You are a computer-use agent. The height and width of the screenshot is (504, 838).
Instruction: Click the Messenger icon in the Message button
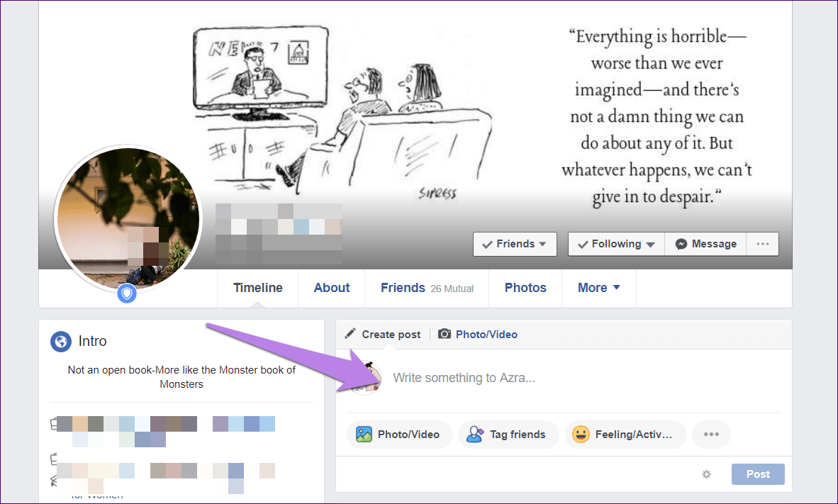[681, 244]
